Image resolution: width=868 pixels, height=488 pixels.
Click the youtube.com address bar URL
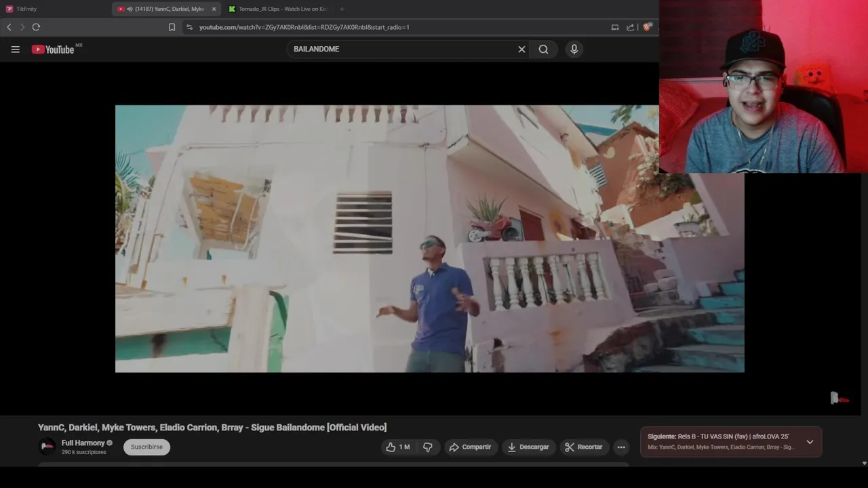(x=304, y=27)
